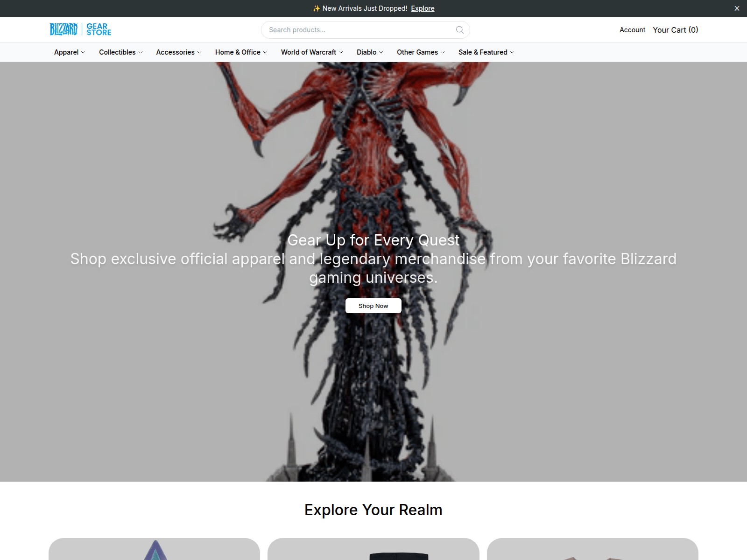The image size is (747, 560).
Task: Open the Sale & Featured menu
Action: (486, 52)
